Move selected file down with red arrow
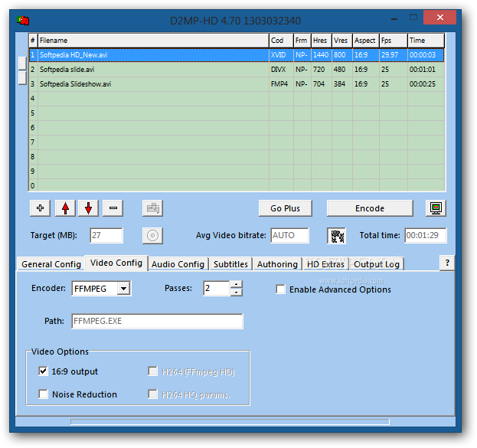The height and width of the screenshot is (448, 477). coord(88,208)
